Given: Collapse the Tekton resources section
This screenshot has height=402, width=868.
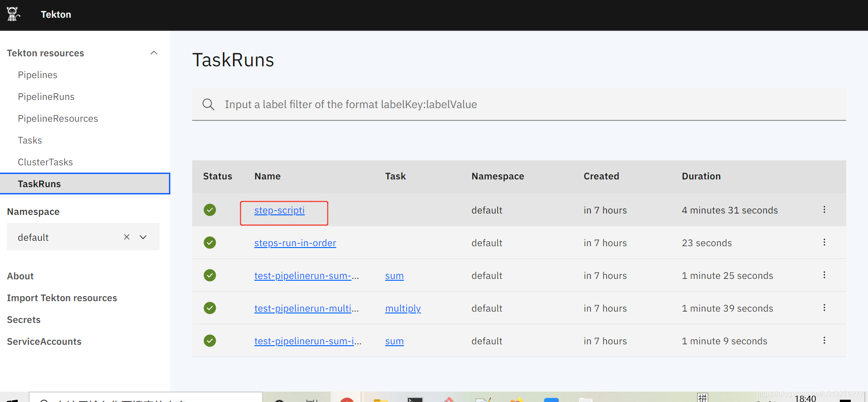Looking at the screenshot, I should [x=154, y=53].
